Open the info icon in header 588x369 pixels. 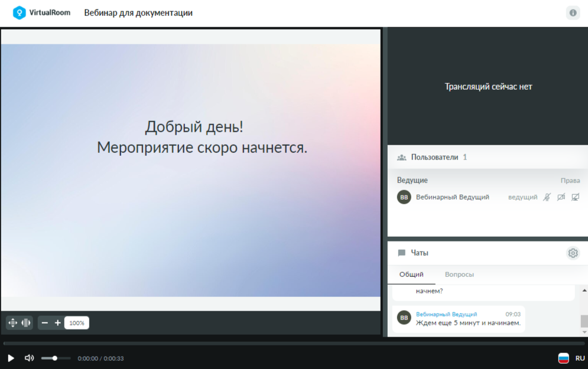point(573,13)
